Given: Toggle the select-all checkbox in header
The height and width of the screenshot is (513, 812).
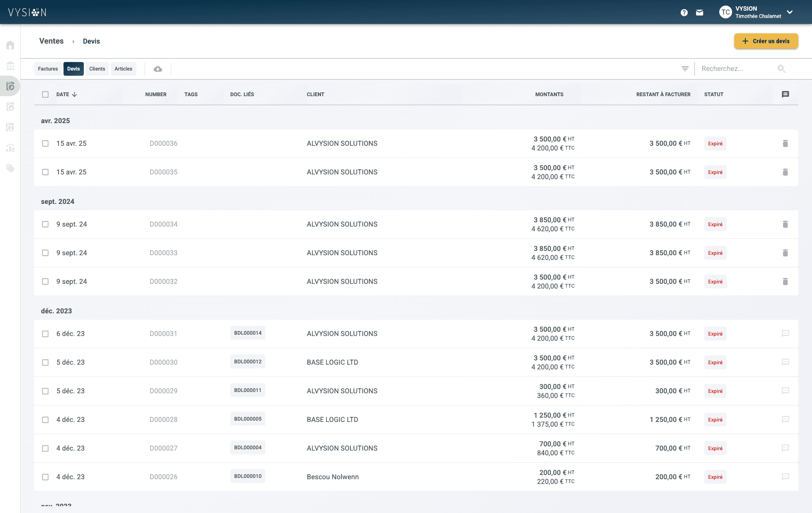Looking at the screenshot, I should pyautogui.click(x=45, y=94).
